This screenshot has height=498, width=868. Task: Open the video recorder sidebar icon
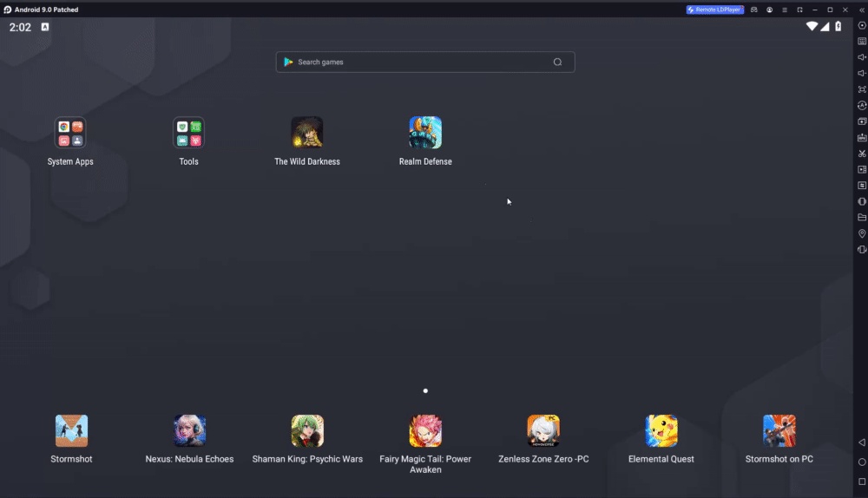[862, 169]
